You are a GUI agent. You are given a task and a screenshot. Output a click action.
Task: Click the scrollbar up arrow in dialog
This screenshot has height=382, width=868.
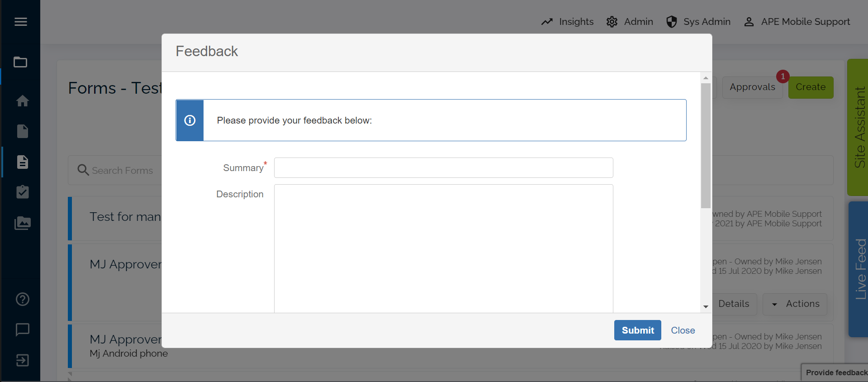(706, 78)
